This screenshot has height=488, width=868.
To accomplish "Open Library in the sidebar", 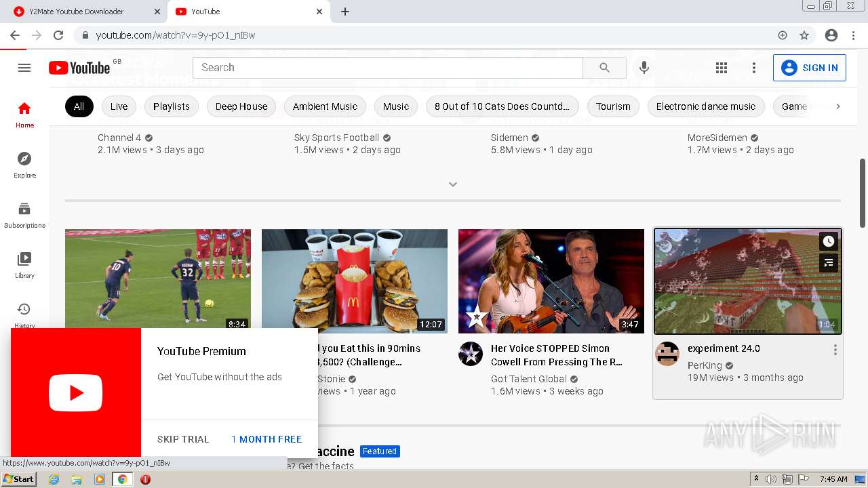I will [x=24, y=265].
